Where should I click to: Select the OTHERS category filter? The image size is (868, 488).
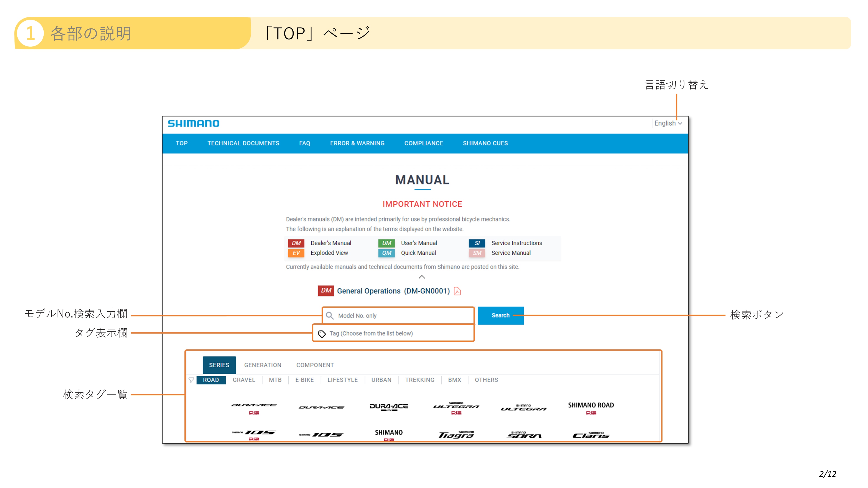tap(486, 380)
